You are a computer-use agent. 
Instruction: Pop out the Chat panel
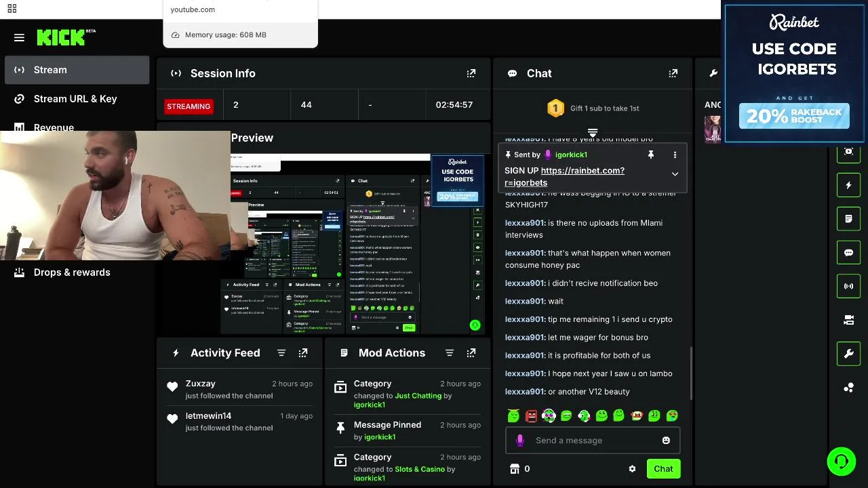pyautogui.click(x=673, y=73)
